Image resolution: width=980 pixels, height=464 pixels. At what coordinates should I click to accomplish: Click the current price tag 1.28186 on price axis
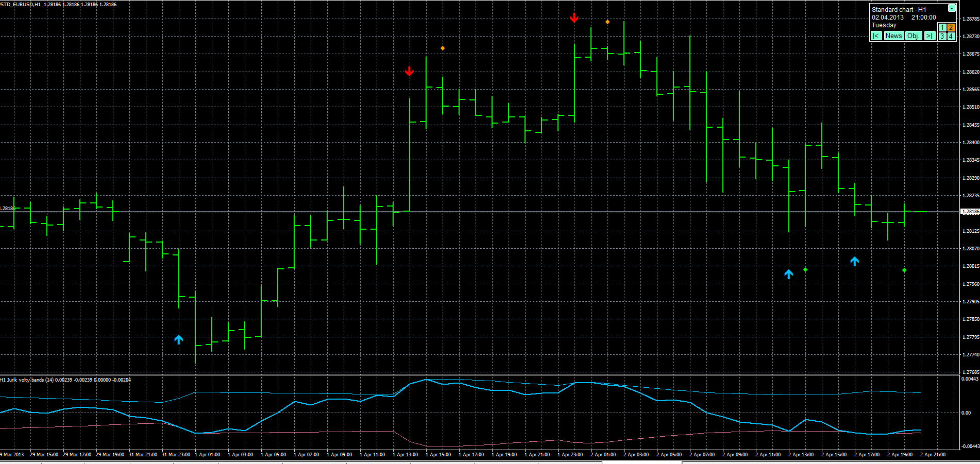pos(970,212)
